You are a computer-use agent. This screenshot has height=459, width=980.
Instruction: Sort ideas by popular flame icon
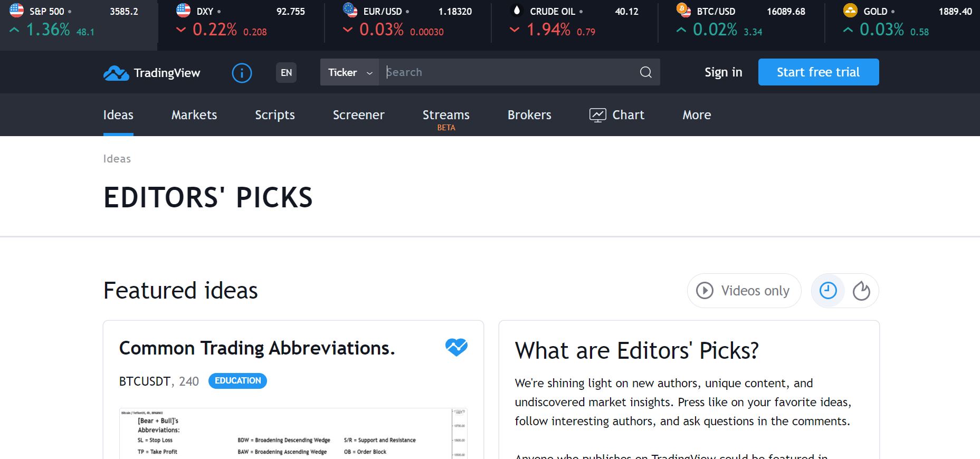pyautogui.click(x=861, y=291)
